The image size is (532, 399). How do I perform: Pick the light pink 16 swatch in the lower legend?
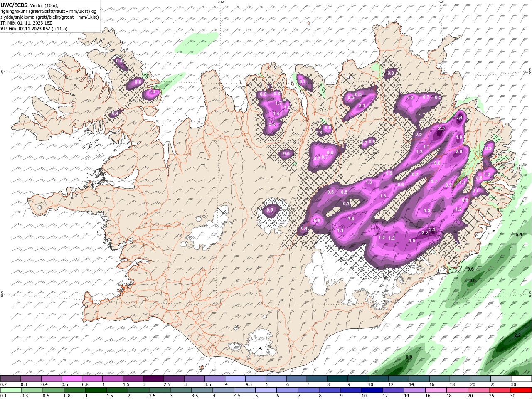click(x=436, y=390)
